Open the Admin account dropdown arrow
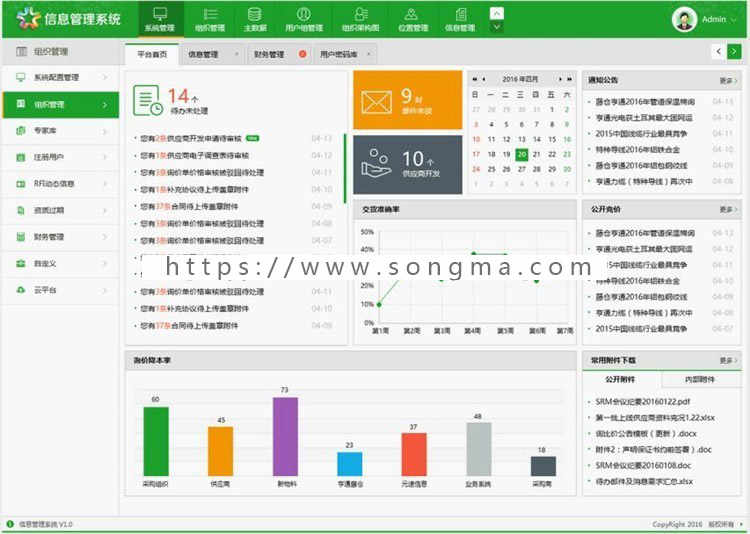This screenshot has height=534, width=750. 734,20
